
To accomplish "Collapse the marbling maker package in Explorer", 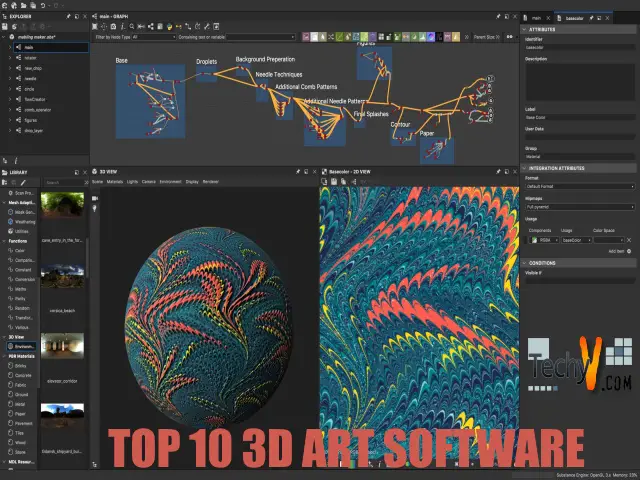I will tap(4, 37).
